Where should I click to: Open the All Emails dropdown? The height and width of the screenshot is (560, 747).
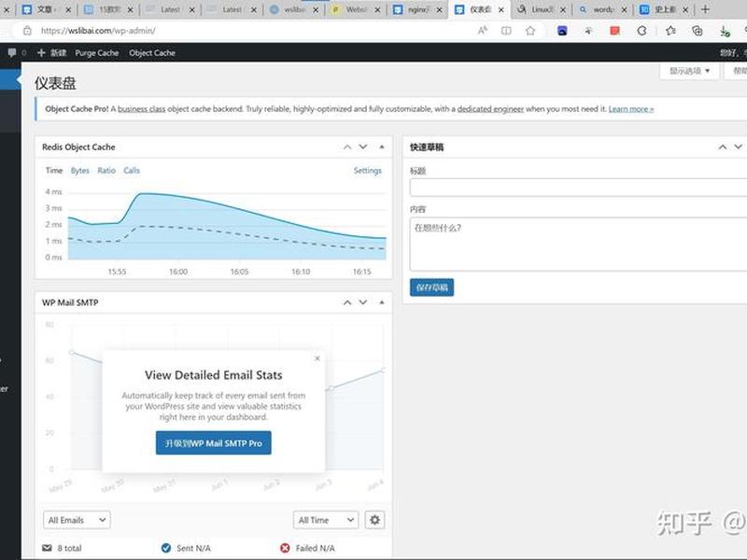(x=77, y=520)
